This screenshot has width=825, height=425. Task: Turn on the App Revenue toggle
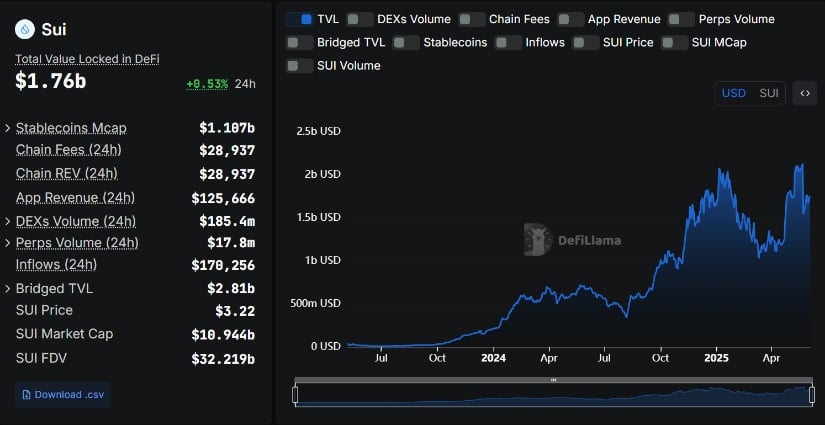pyautogui.click(x=571, y=19)
